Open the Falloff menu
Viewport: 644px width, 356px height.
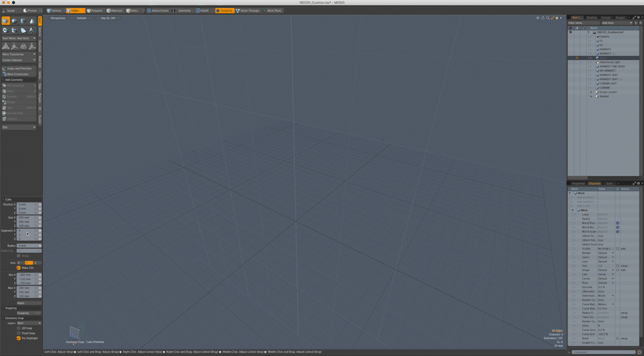(204, 11)
